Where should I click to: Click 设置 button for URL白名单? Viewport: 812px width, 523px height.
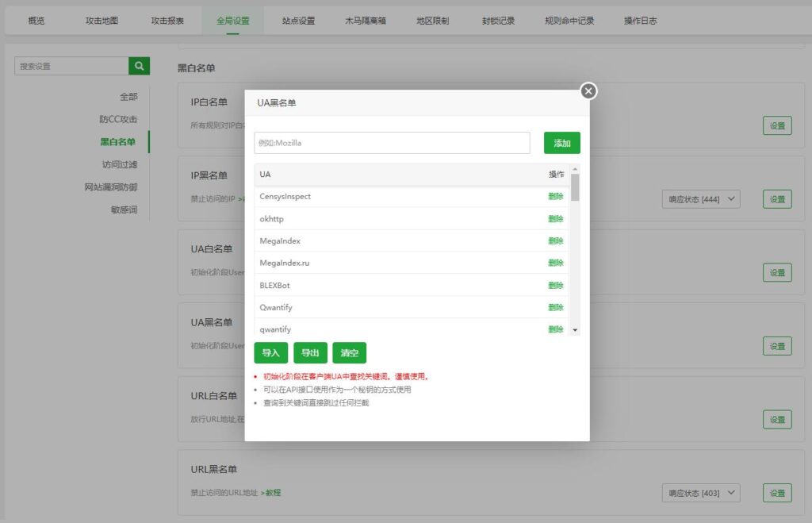coord(777,420)
